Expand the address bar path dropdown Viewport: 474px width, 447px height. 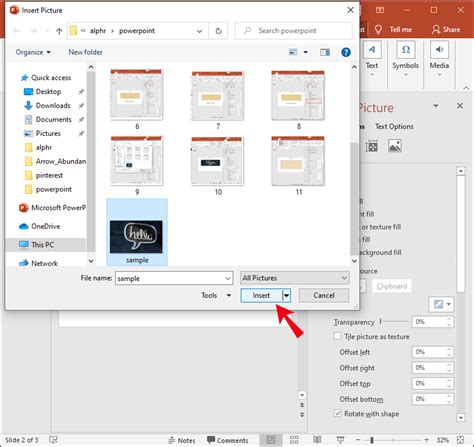(x=199, y=31)
